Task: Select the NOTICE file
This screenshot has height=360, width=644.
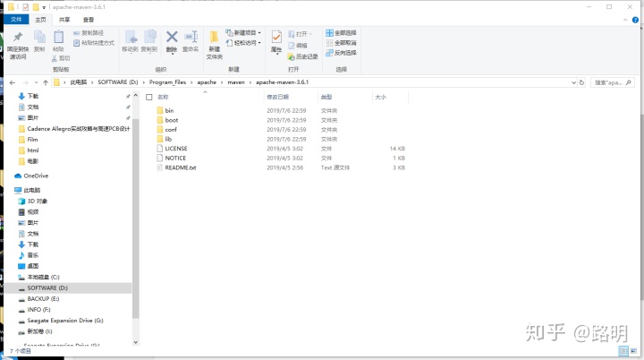Action: 175,158
